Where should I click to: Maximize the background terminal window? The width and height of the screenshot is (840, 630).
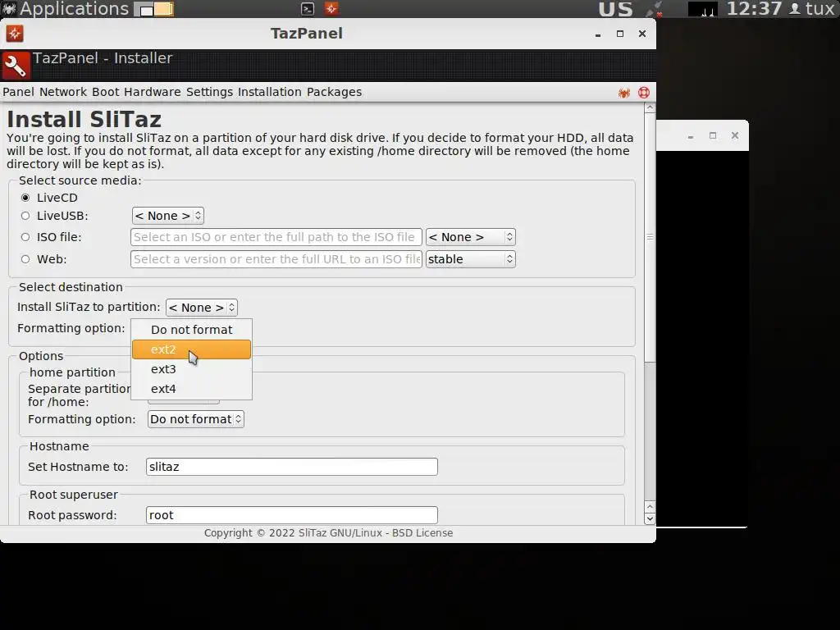point(713,135)
